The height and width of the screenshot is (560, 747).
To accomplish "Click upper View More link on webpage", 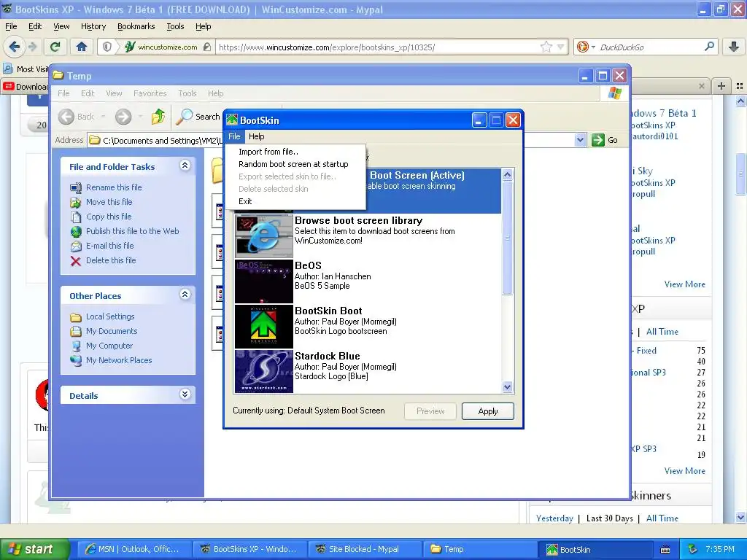I will (684, 284).
